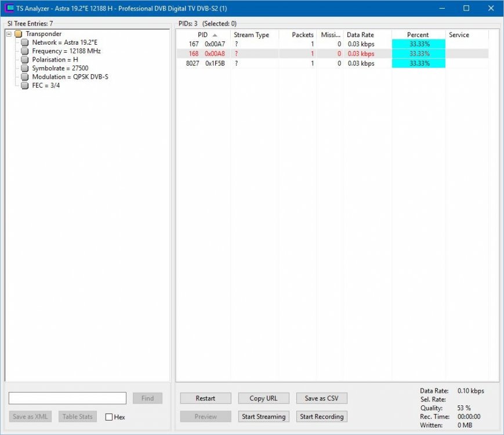The width and height of the screenshot is (504, 435).
Task: Select tree entry Network = Astra 19.2°E
Action: pos(64,42)
